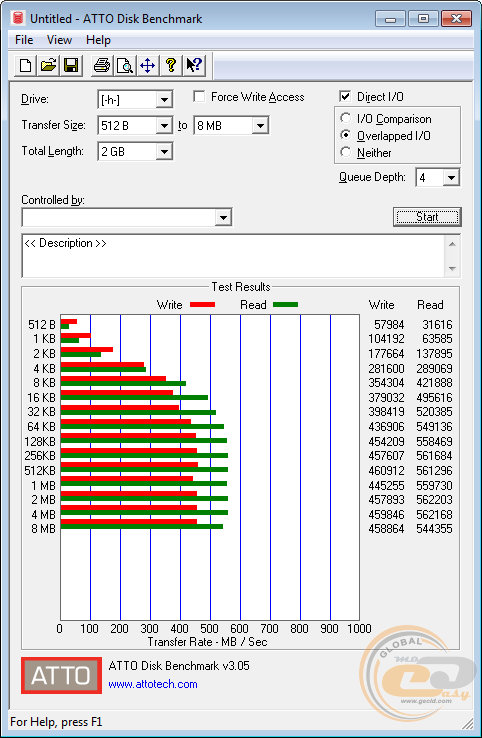Choose the Neither radio option
The width and height of the screenshot is (482, 738).
coord(345,152)
